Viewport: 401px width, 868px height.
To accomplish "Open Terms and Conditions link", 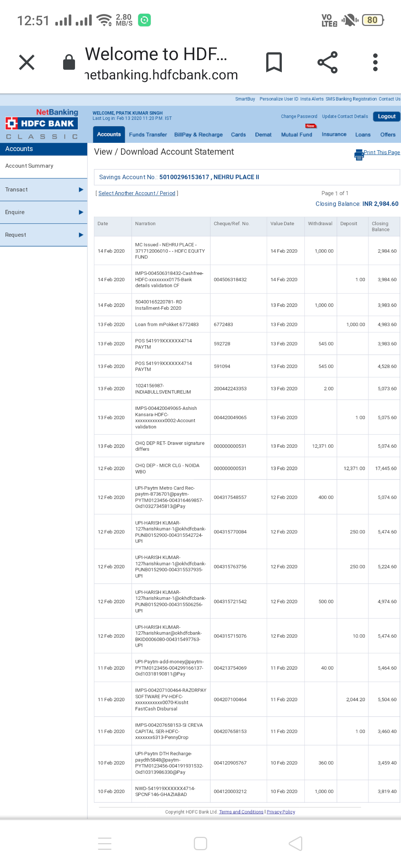I will pyautogui.click(x=241, y=812).
